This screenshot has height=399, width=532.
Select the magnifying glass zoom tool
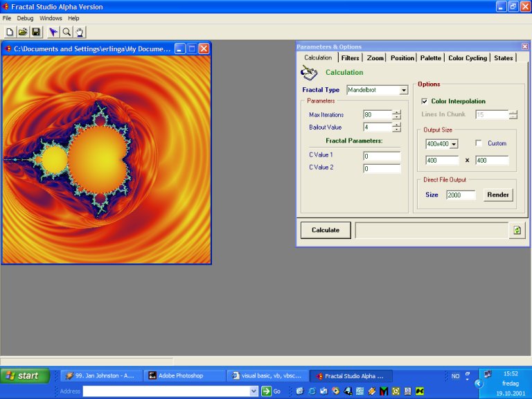[x=66, y=32]
